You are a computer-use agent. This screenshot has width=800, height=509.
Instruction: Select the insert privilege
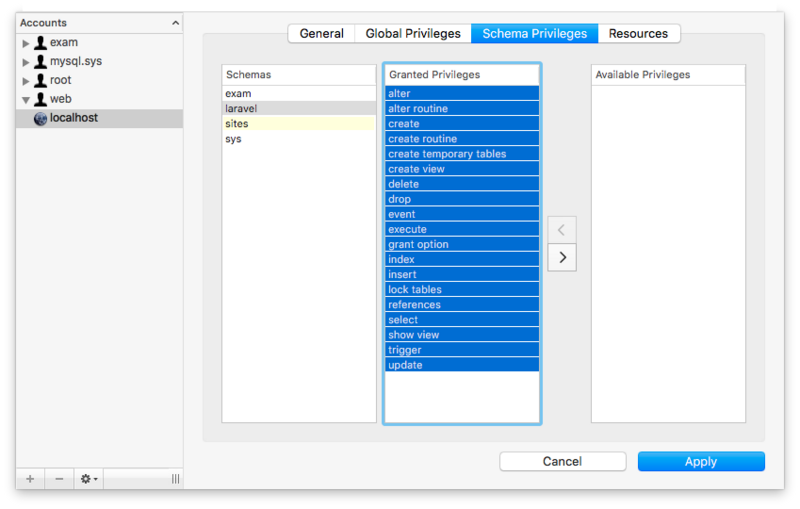pyautogui.click(x=462, y=275)
